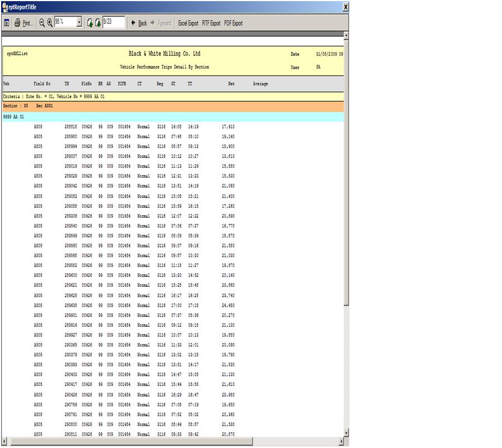Close the rptReportTitle window
The width and height of the screenshot is (502, 448).
(x=346, y=7)
